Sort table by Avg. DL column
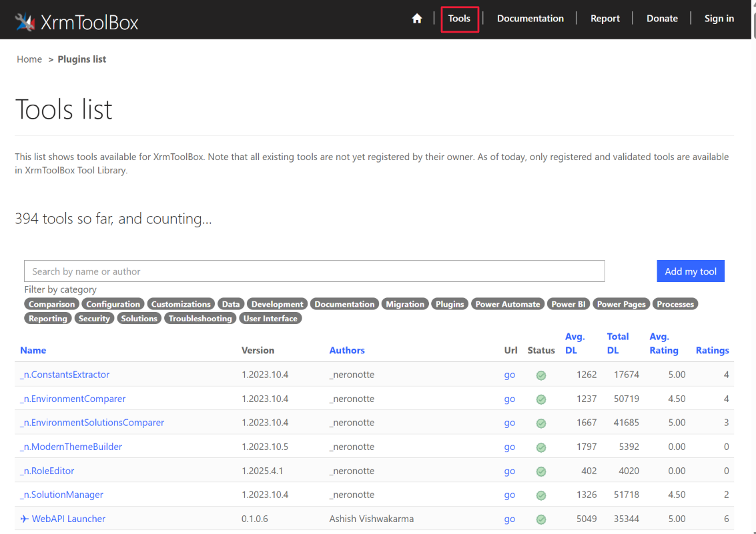The height and width of the screenshot is (534, 756). click(575, 343)
